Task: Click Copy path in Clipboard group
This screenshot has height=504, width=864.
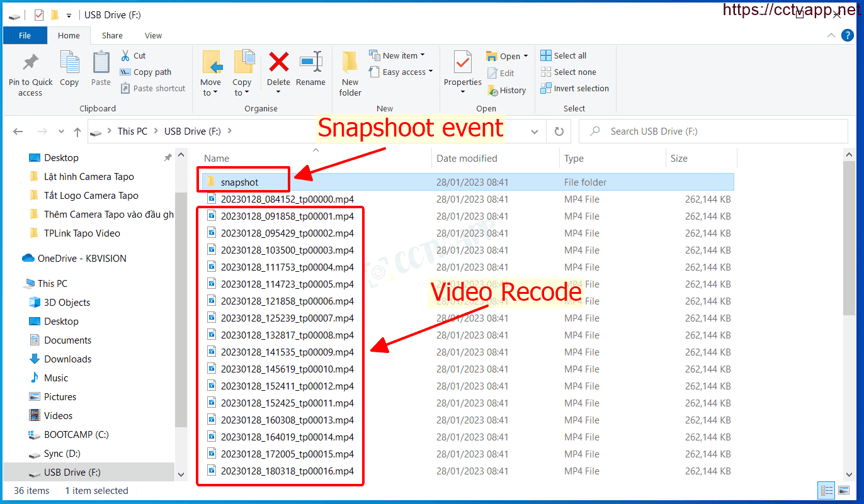Action: tap(146, 72)
